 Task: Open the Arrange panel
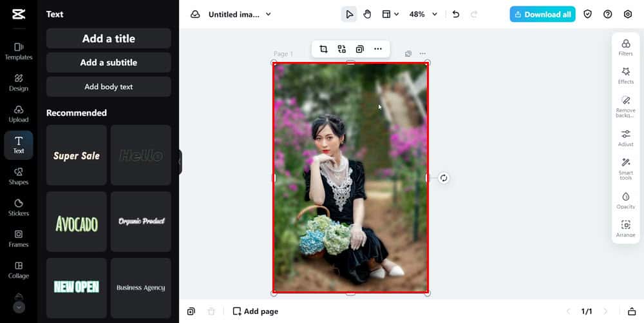pos(625,228)
